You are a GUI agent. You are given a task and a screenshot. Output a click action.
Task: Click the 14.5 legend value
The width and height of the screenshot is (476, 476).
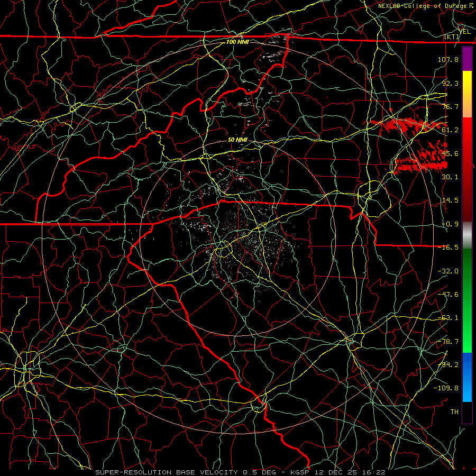coord(450,200)
